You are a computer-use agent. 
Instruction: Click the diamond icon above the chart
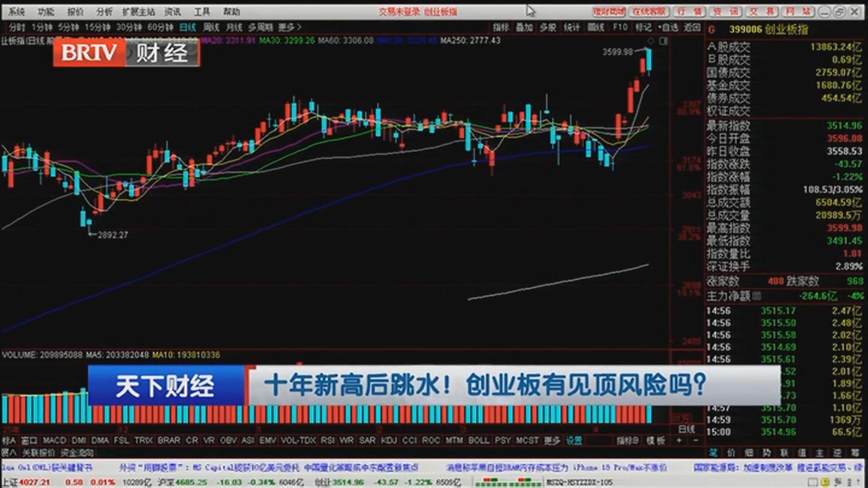point(650,41)
